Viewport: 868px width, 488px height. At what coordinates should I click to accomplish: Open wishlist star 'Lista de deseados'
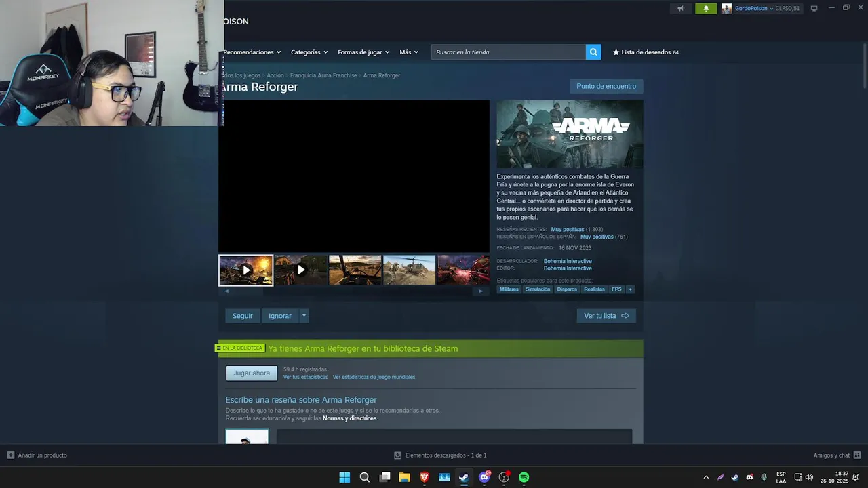(646, 52)
